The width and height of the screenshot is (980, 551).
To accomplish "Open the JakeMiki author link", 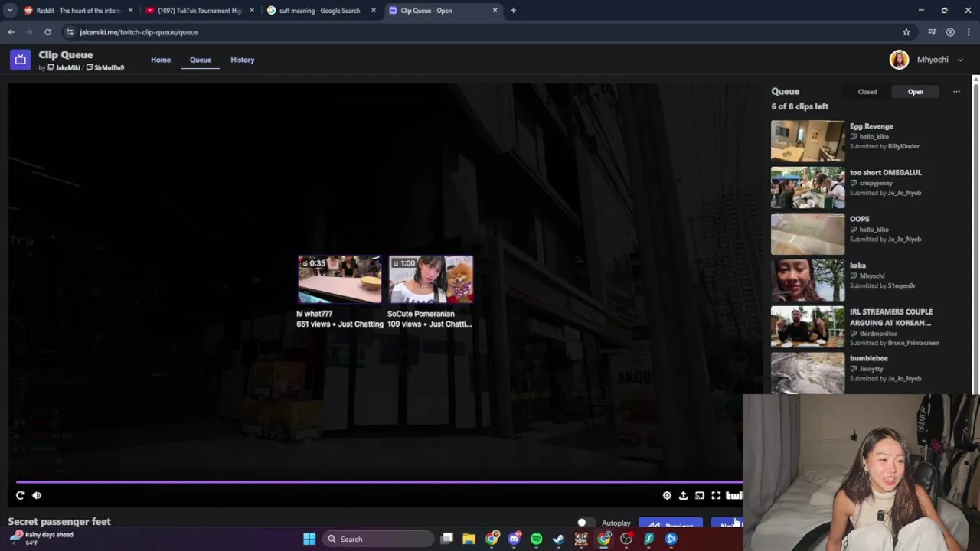I will pos(64,68).
